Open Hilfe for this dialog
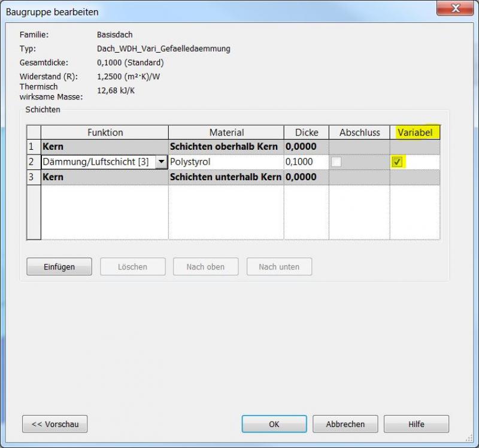479x448 pixels. (x=416, y=424)
